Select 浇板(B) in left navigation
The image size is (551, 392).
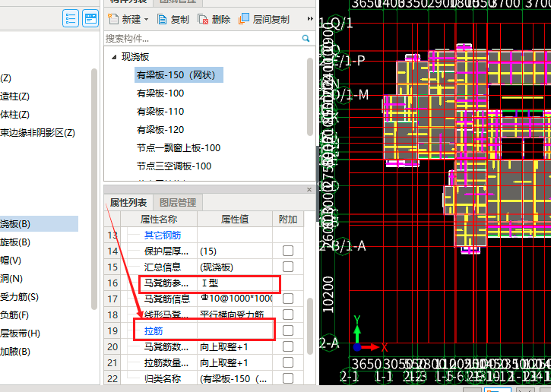pyautogui.click(x=39, y=224)
